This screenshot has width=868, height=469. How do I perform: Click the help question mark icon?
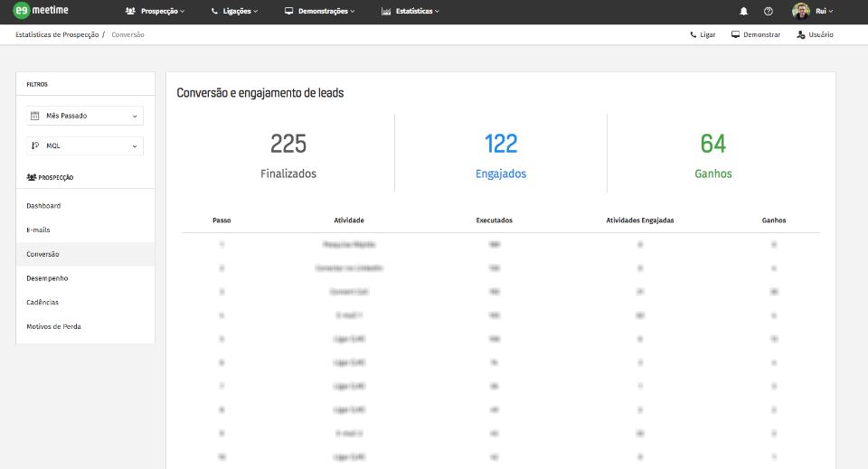tap(769, 12)
